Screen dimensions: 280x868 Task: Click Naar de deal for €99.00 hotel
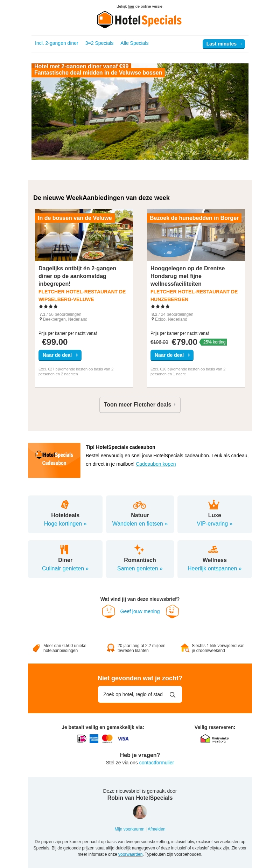[60, 355]
